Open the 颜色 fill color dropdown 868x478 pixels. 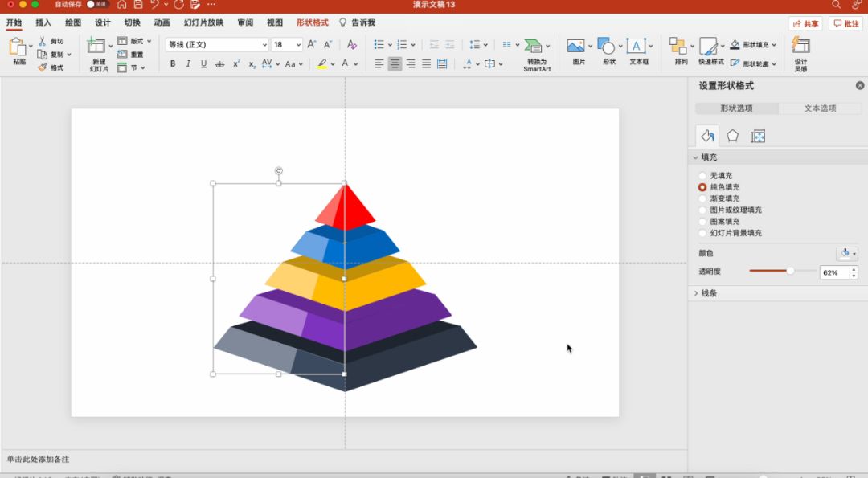pos(847,254)
